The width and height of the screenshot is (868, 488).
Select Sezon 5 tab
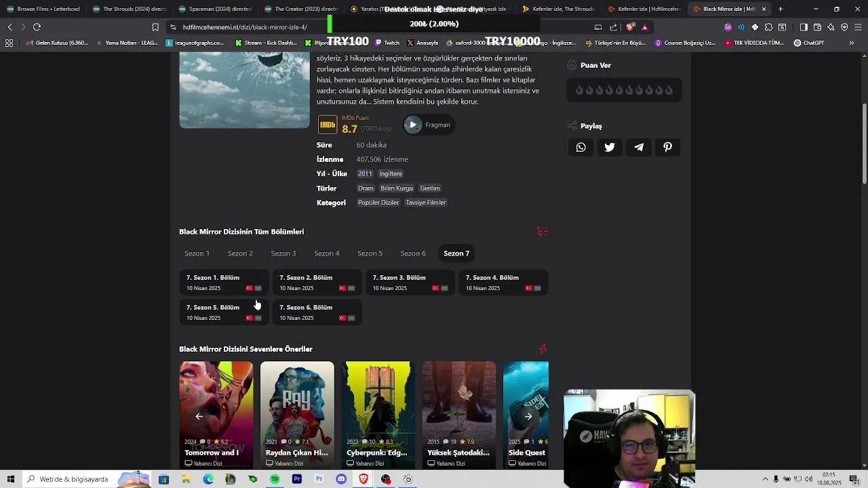click(370, 253)
